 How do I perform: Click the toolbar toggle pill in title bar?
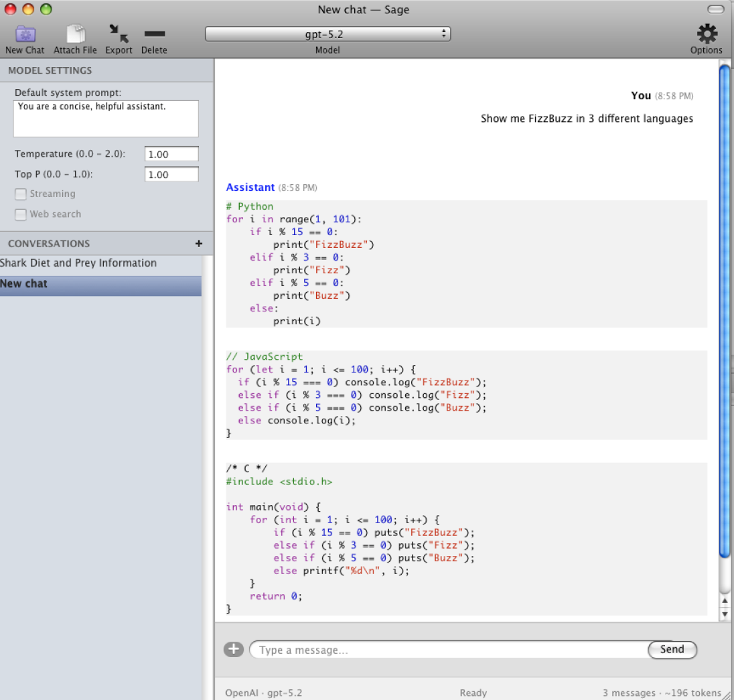pos(715,9)
